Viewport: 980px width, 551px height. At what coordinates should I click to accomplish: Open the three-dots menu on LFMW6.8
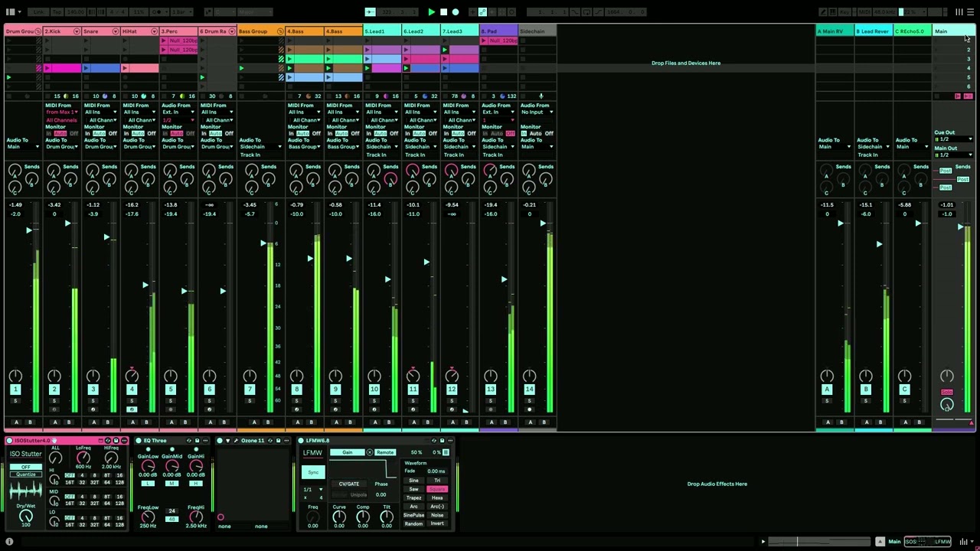[x=450, y=440]
